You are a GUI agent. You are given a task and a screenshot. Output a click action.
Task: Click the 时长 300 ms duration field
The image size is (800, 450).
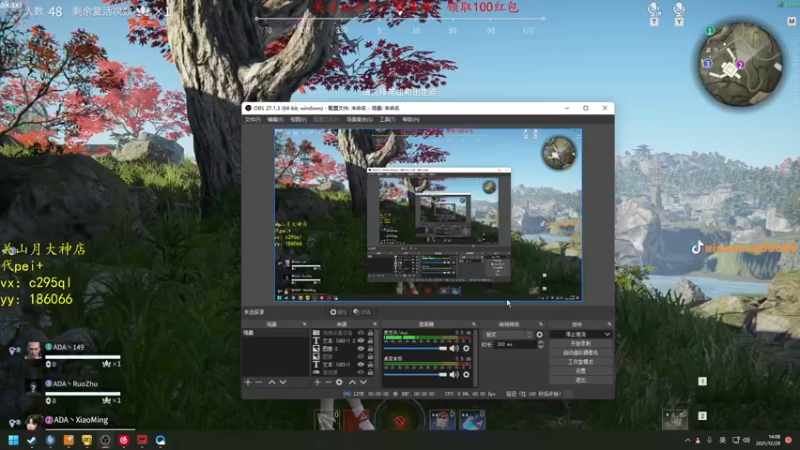[515, 345]
